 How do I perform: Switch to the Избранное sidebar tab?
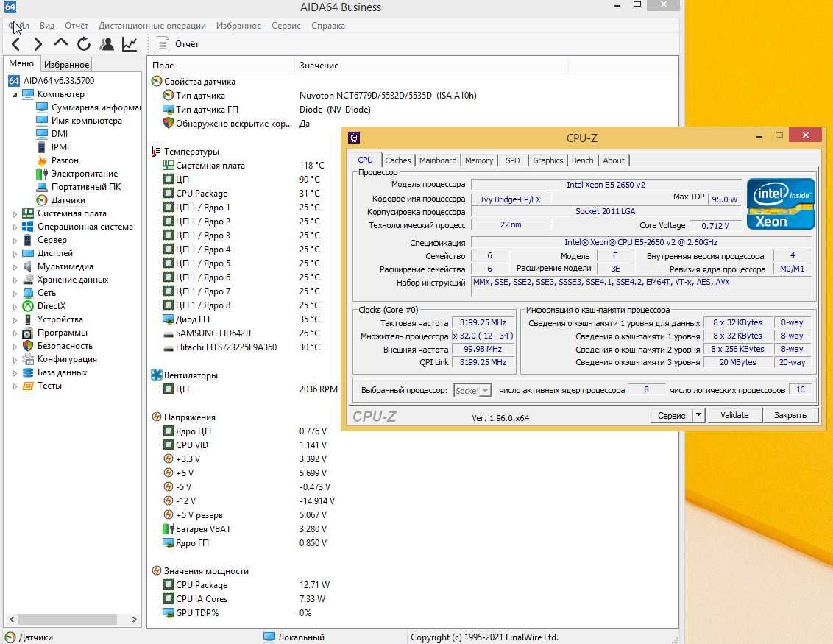(x=66, y=64)
